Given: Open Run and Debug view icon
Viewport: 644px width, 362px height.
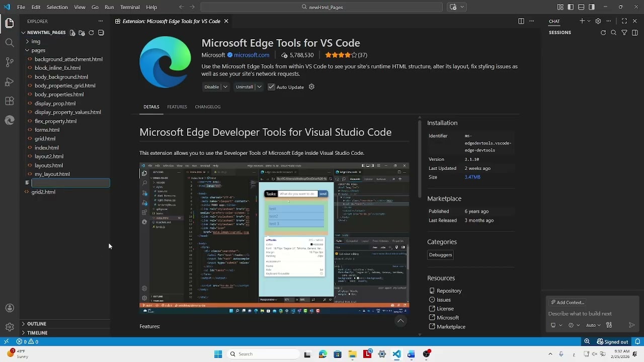Looking at the screenshot, I should click(x=10, y=81).
